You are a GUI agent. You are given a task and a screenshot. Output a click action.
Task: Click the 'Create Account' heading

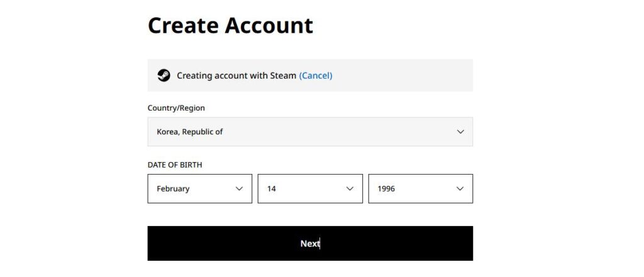[230, 26]
